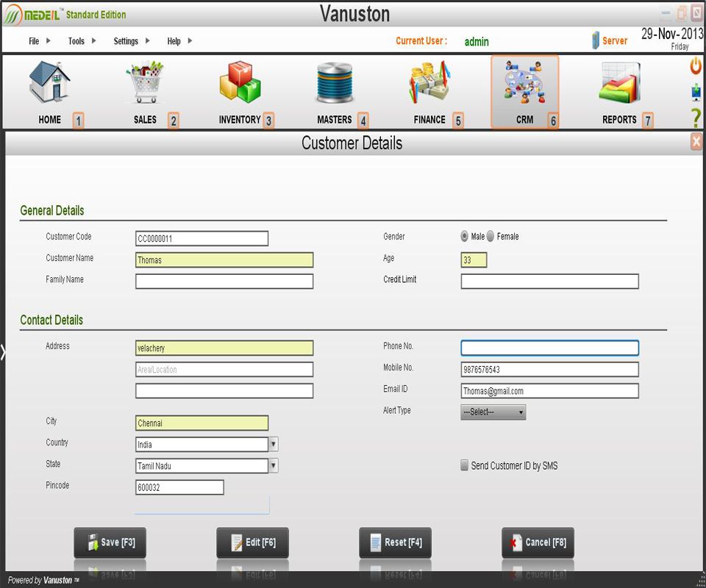
Task: Click the Credit Limit field
Action: pos(550,282)
